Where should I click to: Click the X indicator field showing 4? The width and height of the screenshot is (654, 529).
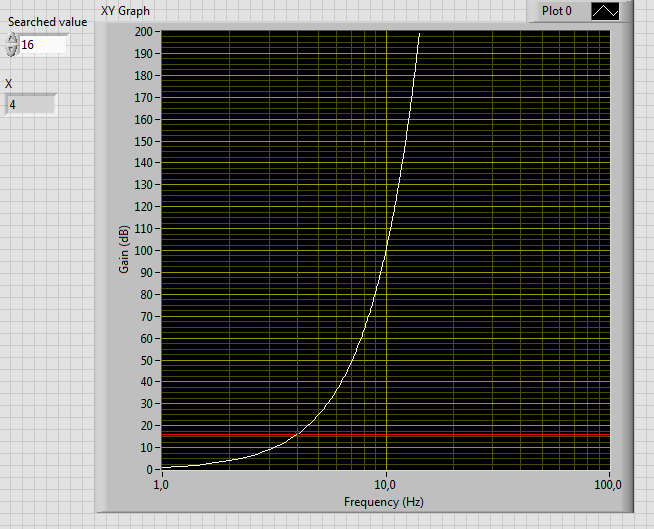[30, 104]
